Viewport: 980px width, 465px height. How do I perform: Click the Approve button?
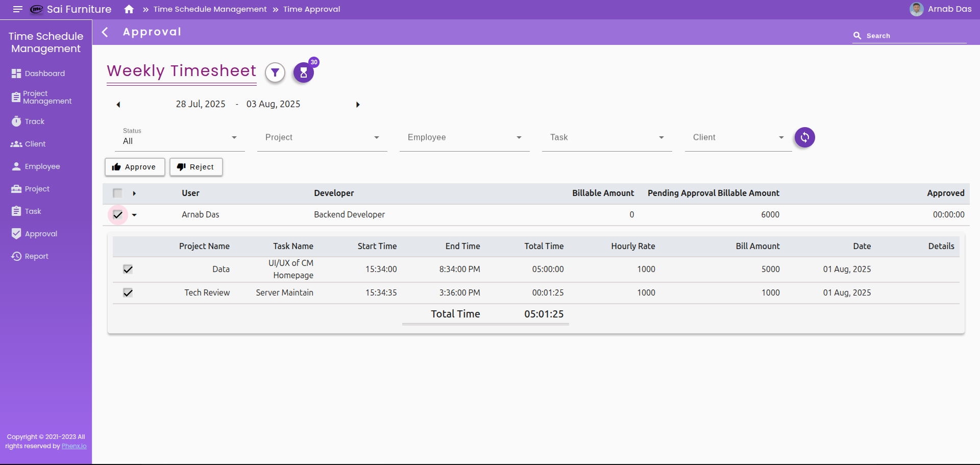(x=135, y=167)
